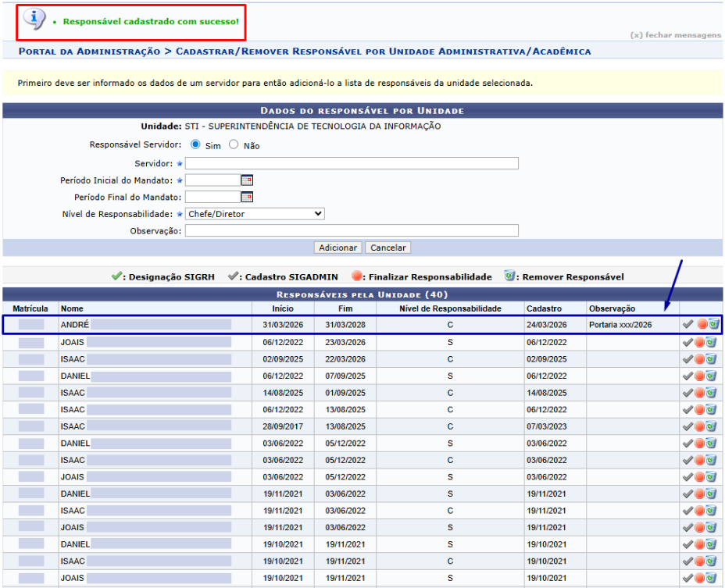Image resolution: width=725 pixels, height=588 pixels.
Task: Focus the Observação input field
Action: tap(352, 230)
